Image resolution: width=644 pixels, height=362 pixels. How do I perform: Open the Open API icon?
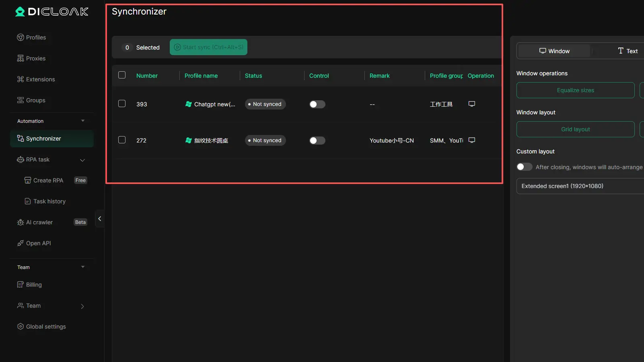click(x=21, y=243)
